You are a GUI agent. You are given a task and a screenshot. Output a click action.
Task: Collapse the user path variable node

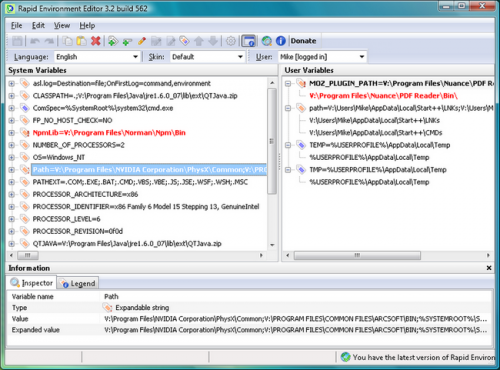click(288, 108)
